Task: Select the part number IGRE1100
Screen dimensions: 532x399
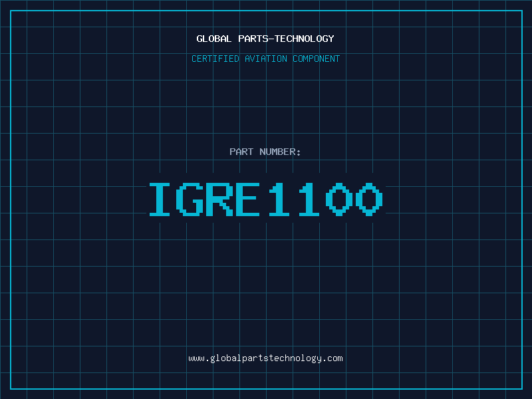Action: [x=265, y=199]
